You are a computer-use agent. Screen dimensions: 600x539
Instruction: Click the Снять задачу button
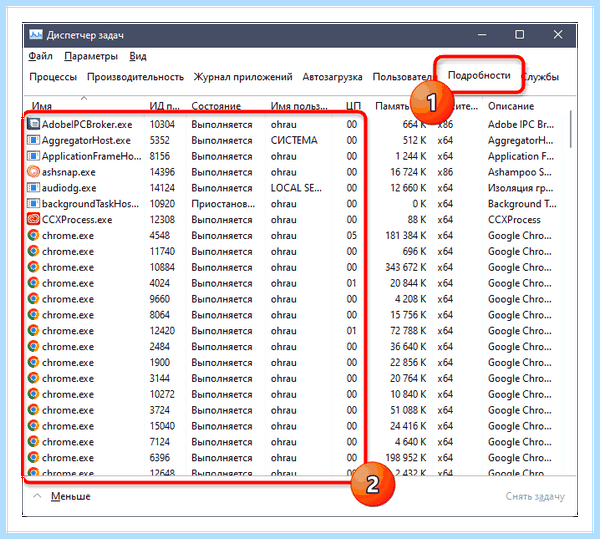pos(535,496)
